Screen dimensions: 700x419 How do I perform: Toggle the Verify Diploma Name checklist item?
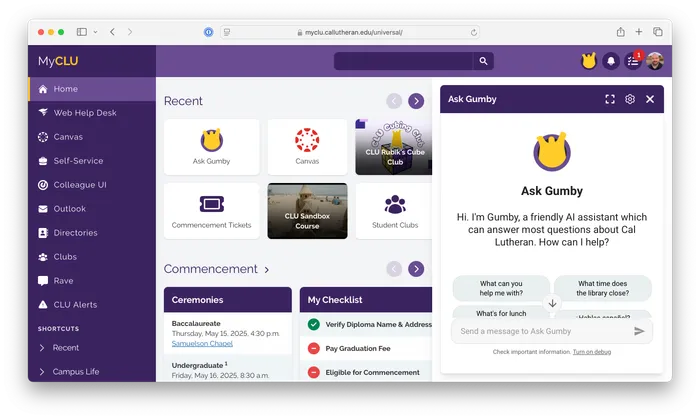pos(314,324)
